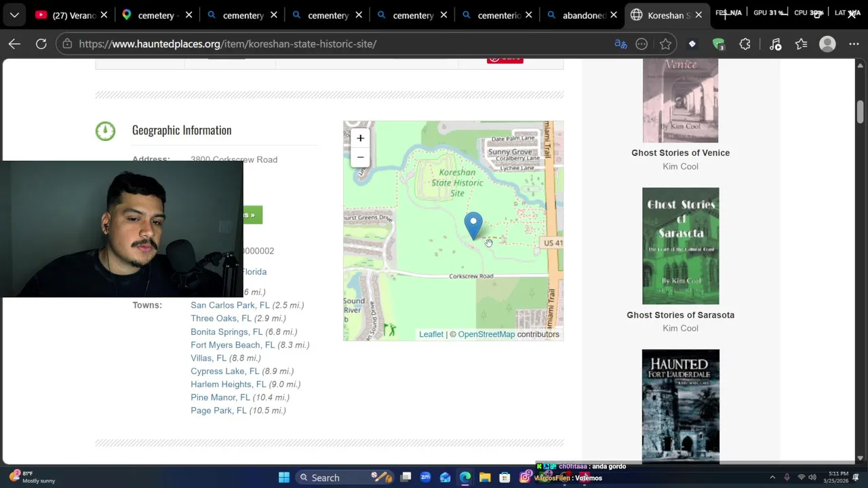Click the microphone tray icon
The height and width of the screenshot is (488, 868).
[787, 478]
